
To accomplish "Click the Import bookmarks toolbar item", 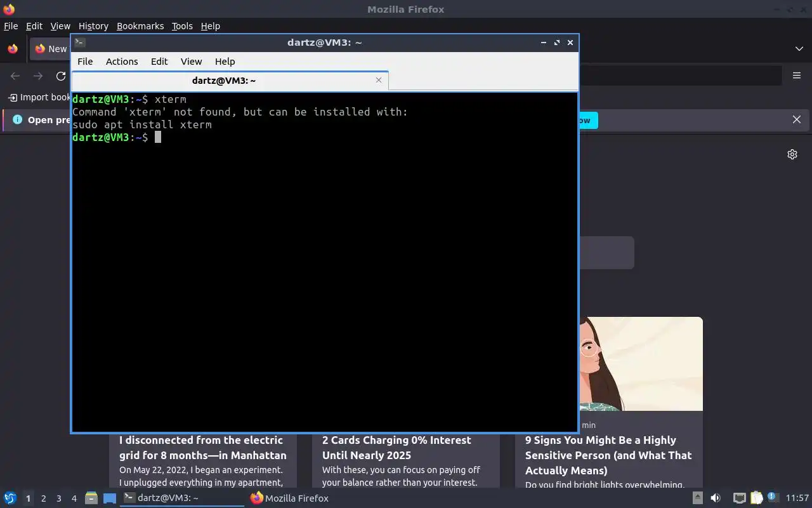I will pos(39,97).
